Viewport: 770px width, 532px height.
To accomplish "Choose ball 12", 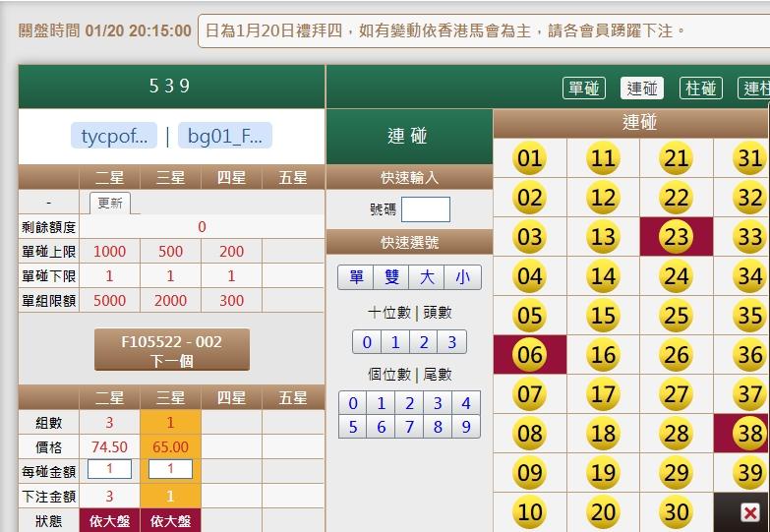I will [x=603, y=198].
